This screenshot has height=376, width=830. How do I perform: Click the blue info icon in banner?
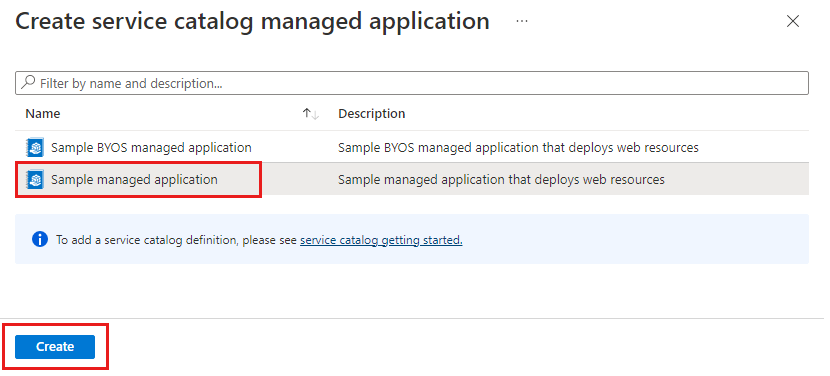click(40, 239)
